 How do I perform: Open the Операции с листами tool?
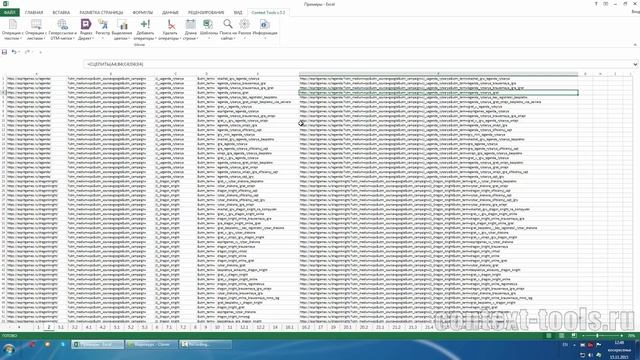point(36,29)
